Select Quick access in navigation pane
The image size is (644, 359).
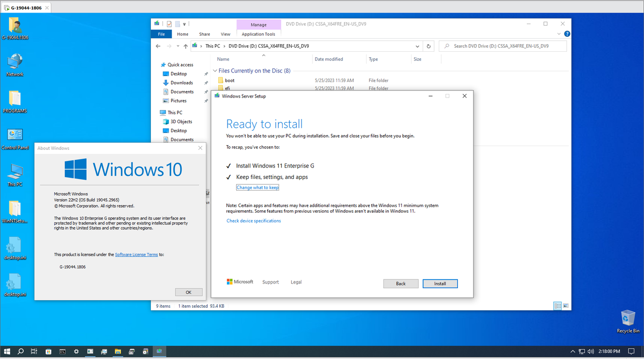[180, 65]
